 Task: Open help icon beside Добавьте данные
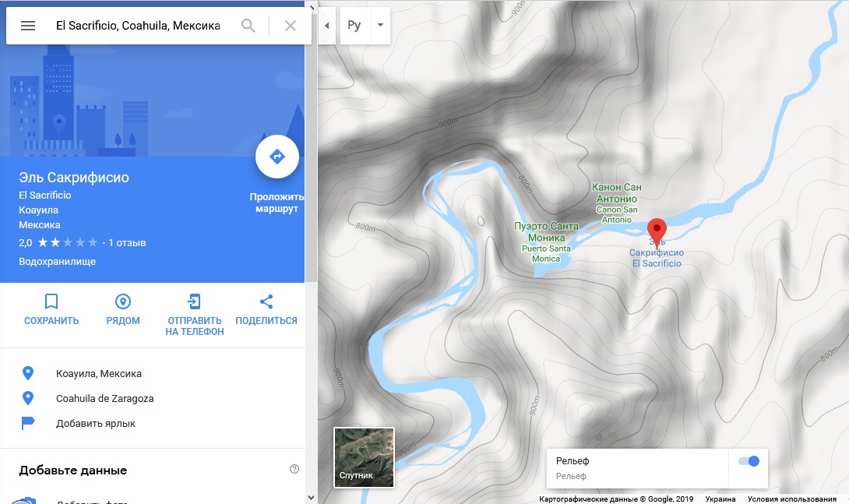(x=294, y=470)
